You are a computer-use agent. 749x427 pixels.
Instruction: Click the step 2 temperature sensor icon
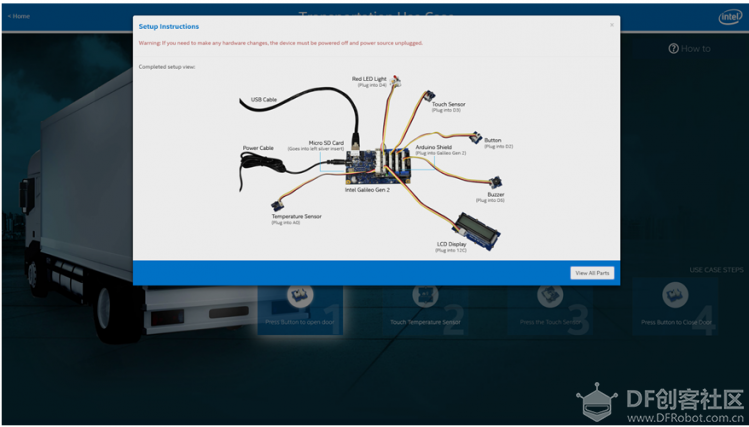425,296
